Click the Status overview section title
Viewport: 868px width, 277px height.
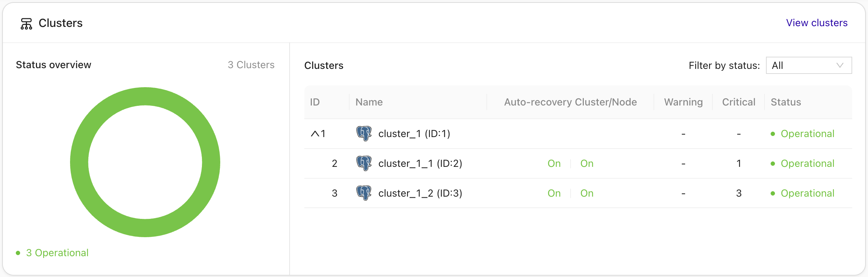[53, 65]
